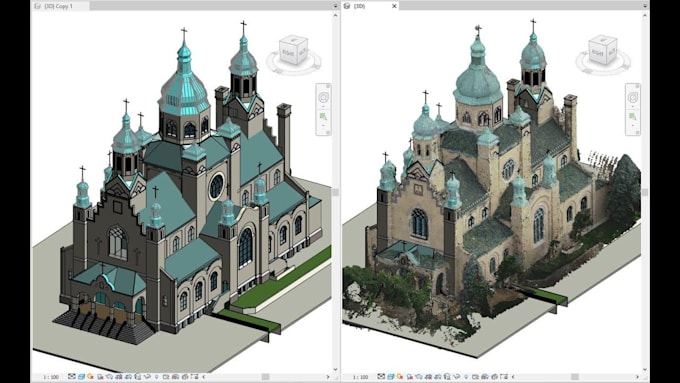Open Temporary Hide/Isolate in right (3D) view

coord(457,377)
